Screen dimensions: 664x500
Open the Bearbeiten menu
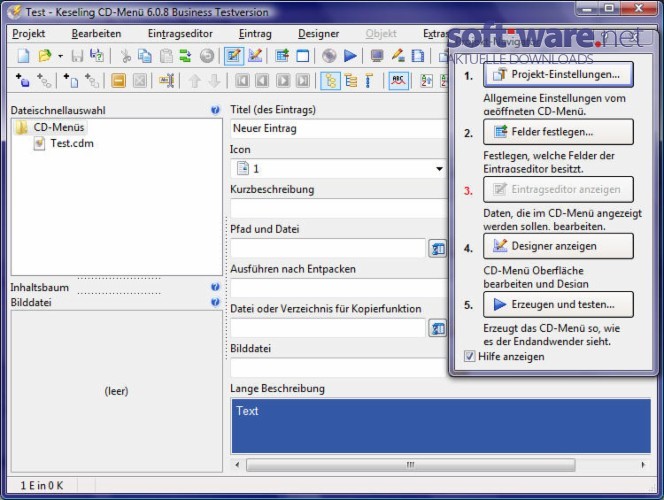[97, 33]
